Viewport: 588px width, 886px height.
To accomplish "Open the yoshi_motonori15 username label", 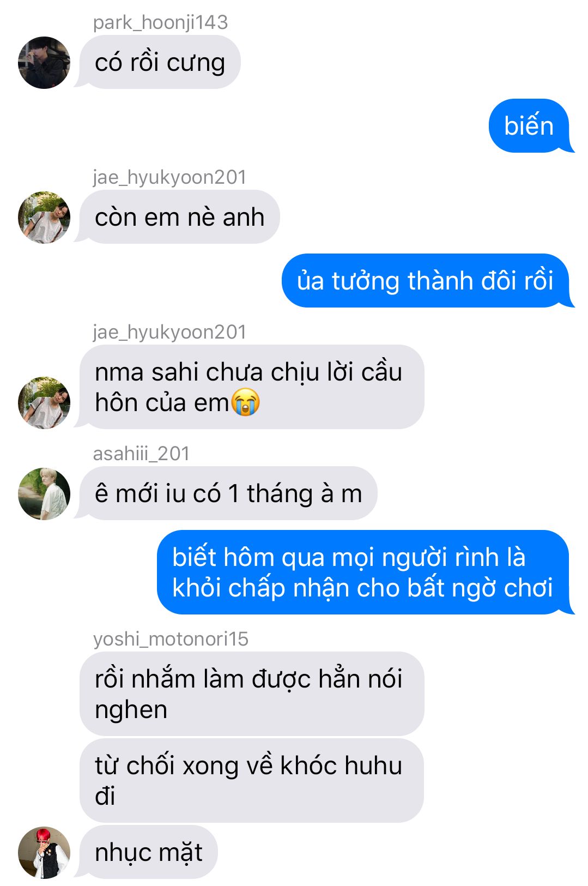I will (x=171, y=639).
